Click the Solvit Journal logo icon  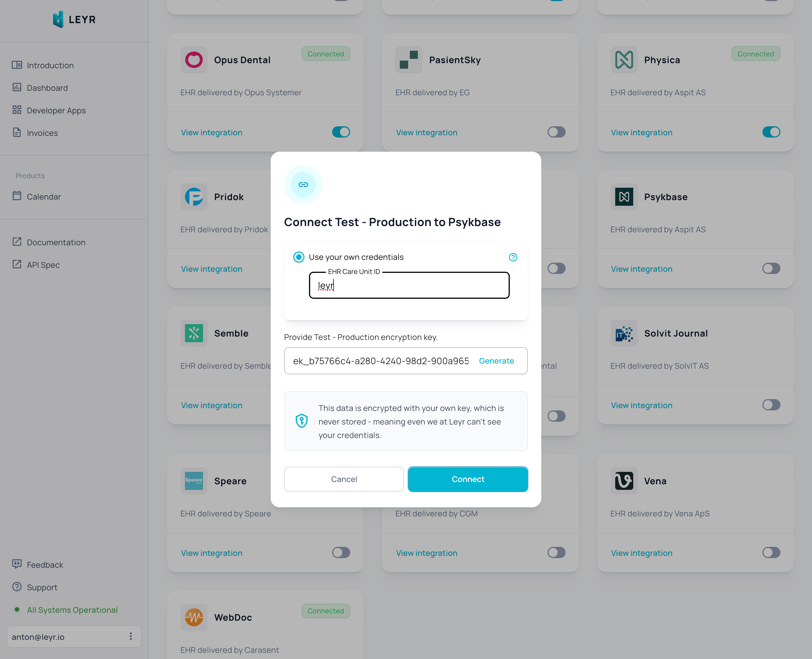click(x=624, y=333)
